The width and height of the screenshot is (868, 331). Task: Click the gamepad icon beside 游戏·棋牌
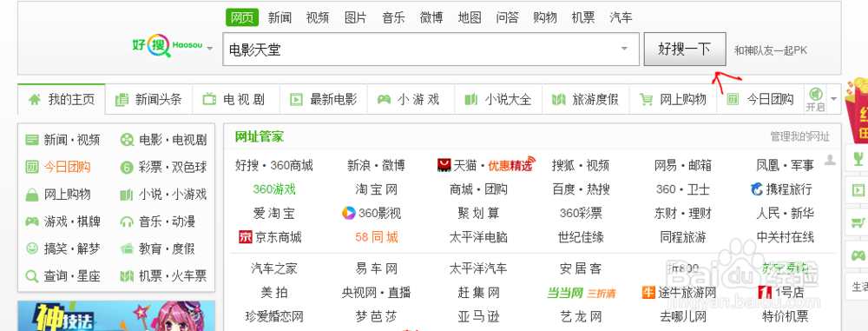click(x=32, y=222)
